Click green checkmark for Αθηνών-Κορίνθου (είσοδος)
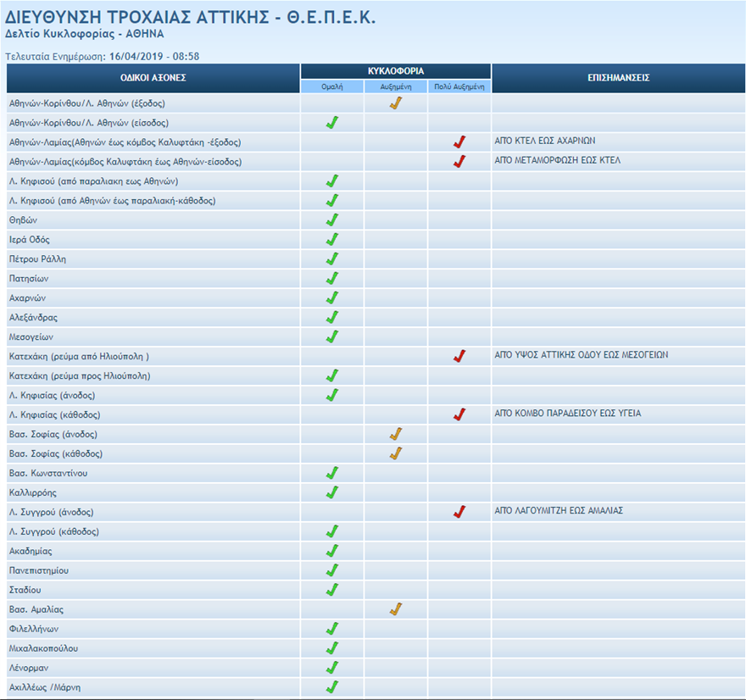746x700 pixels. click(x=332, y=123)
